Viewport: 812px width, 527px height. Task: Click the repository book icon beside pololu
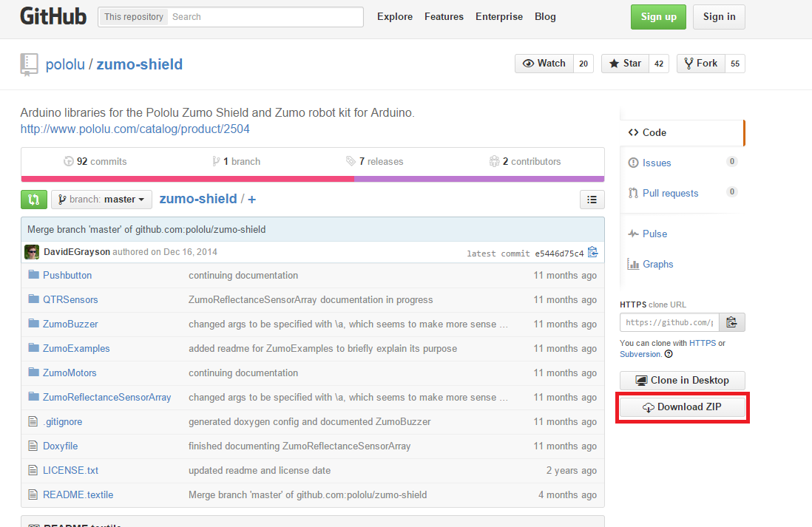point(29,65)
